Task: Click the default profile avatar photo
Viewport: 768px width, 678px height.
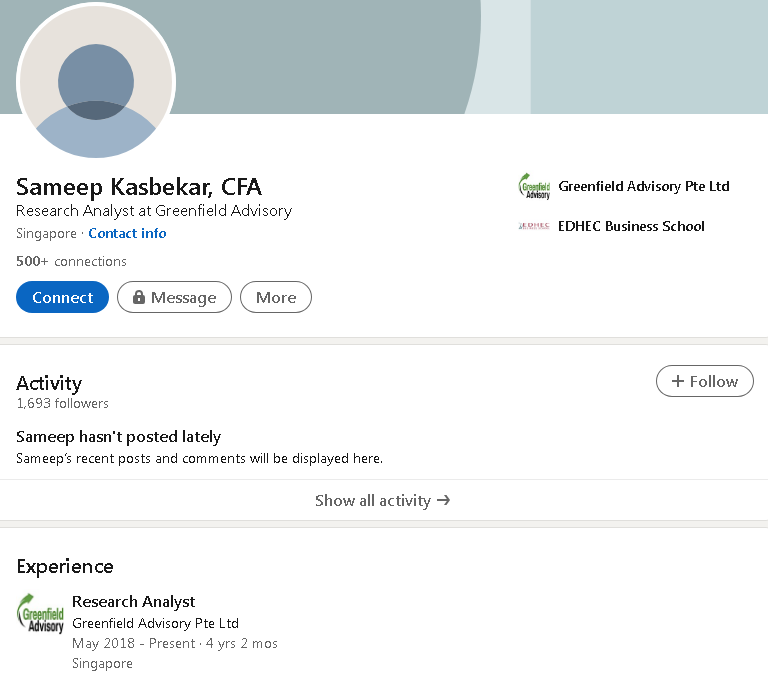Action: (x=96, y=82)
